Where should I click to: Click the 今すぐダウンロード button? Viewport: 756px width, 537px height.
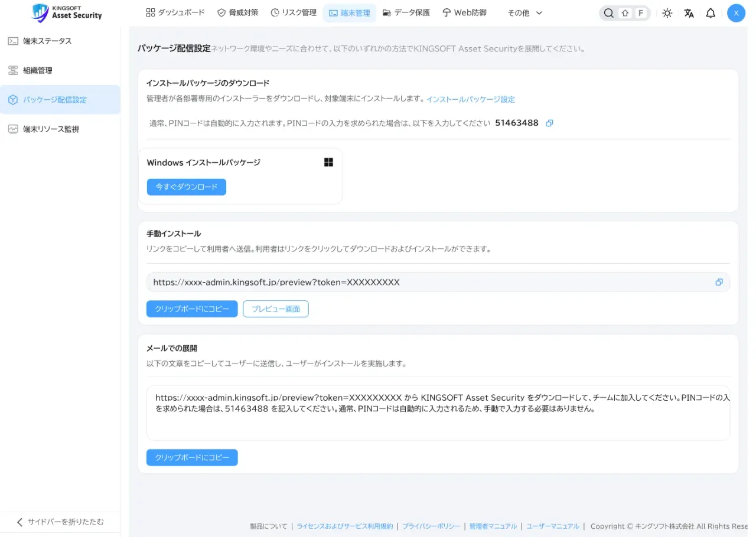[x=187, y=187]
